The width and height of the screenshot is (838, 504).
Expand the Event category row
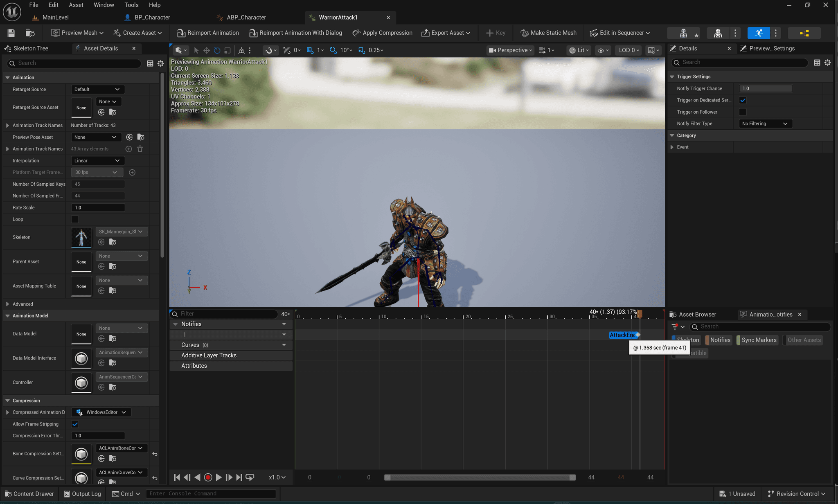(x=672, y=147)
